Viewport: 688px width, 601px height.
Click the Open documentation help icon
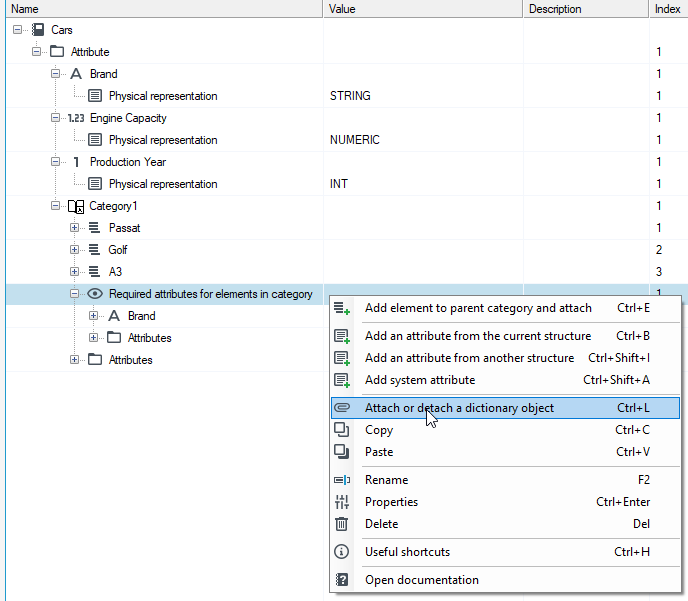pos(341,580)
